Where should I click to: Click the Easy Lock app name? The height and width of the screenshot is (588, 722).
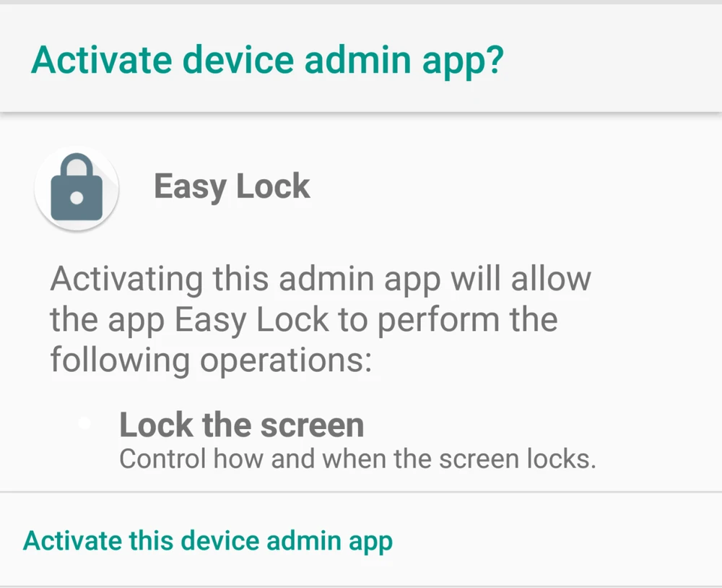tap(232, 187)
